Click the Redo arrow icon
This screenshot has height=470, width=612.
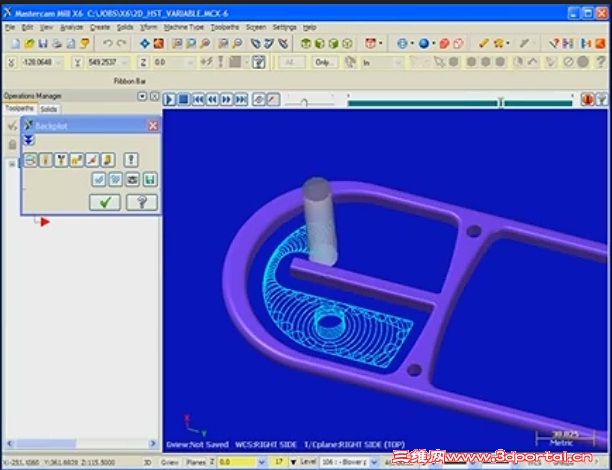point(122,43)
